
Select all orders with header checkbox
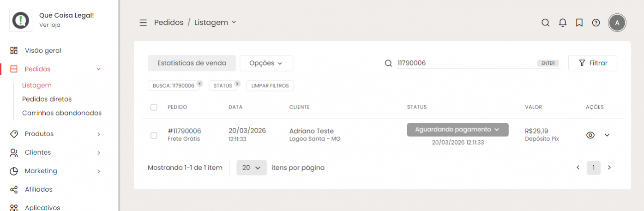click(154, 107)
